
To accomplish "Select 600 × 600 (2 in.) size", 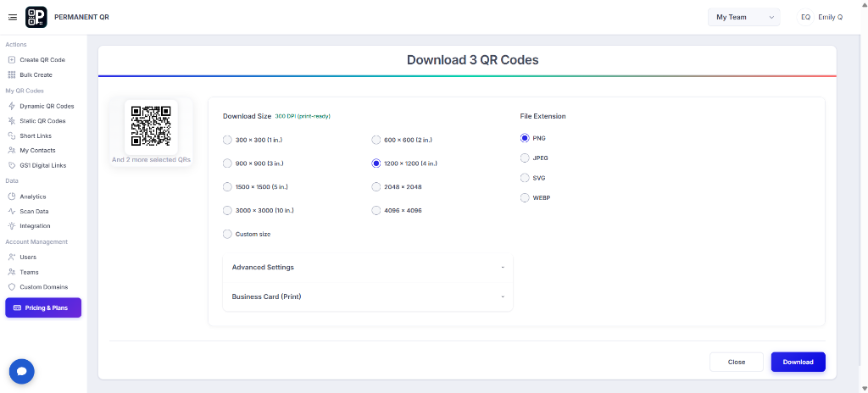I will 376,140.
